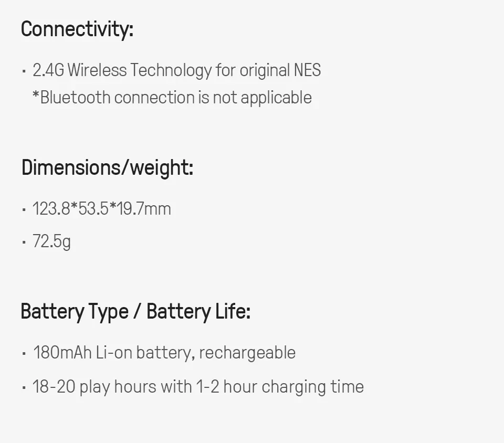Screen dimensions: 504x443
Task: Click the 123.8*53.5*19.7mm dimensions text
Action: tap(102, 209)
